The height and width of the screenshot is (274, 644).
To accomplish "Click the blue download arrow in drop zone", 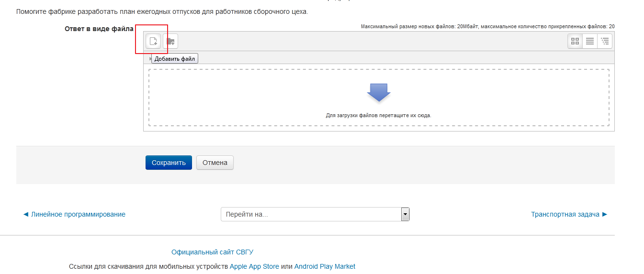I will point(379,92).
